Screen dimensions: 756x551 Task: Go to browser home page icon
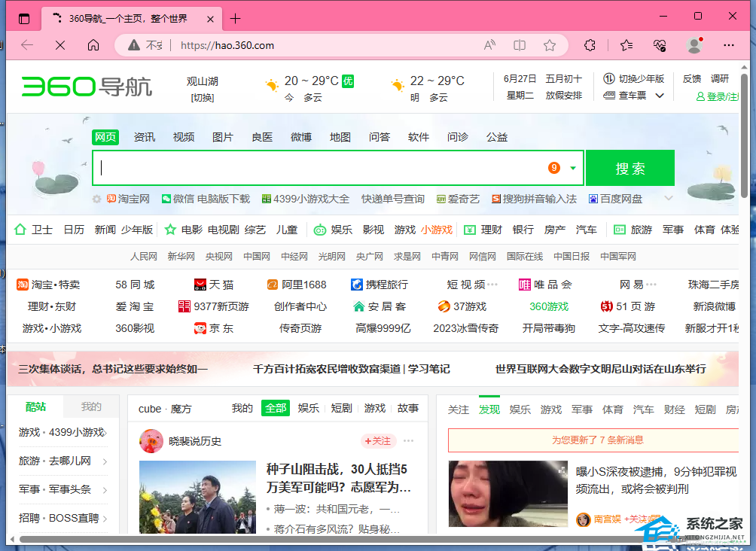point(93,45)
